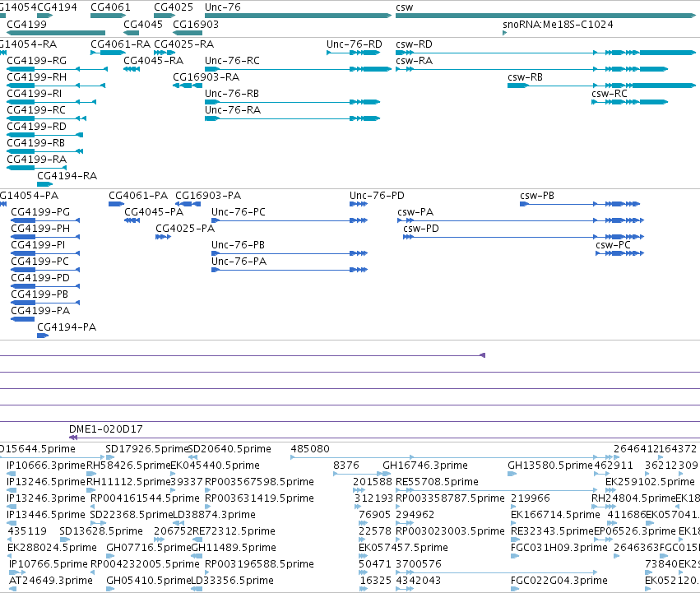This screenshot has height=593, width=700.
Task: Select the Unc-76-RD transcript label
Action: click(354, 44)
